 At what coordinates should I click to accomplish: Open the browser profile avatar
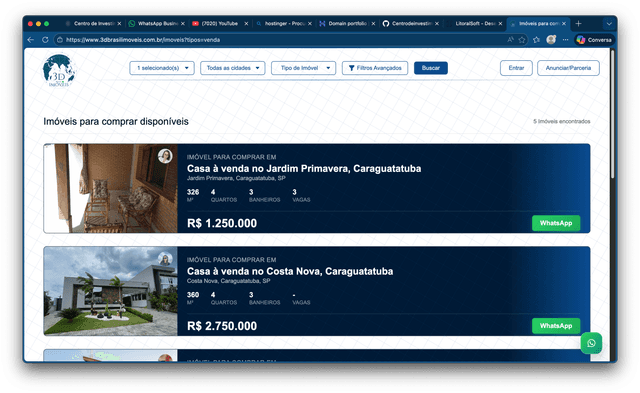coord(551,40)
